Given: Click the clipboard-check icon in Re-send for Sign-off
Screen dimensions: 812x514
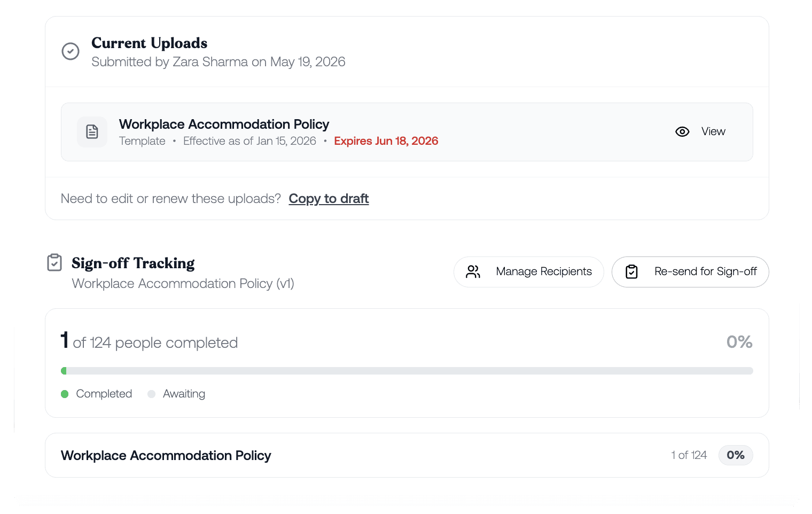Looking at the screenshot, I should click(631, 272).
